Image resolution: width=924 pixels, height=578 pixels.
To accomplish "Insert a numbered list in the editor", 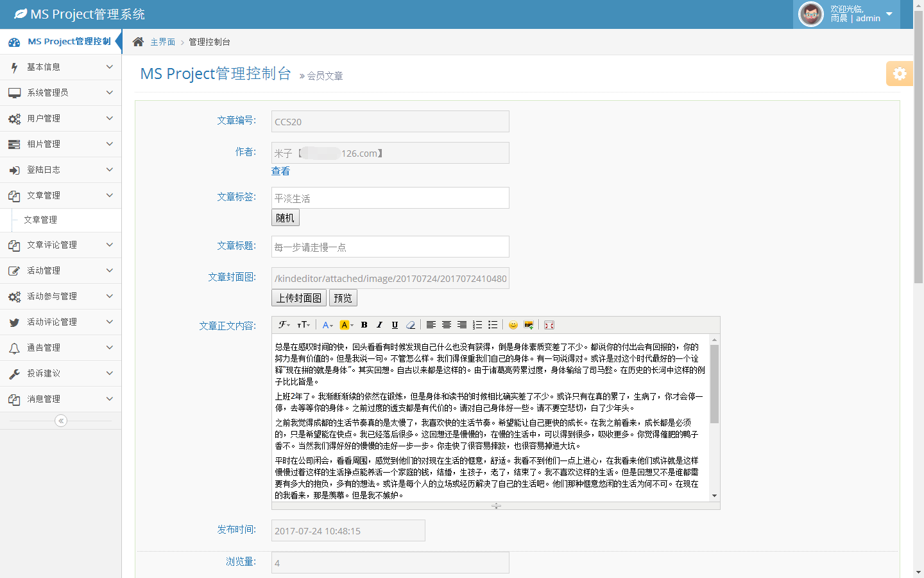I will 477,325.
